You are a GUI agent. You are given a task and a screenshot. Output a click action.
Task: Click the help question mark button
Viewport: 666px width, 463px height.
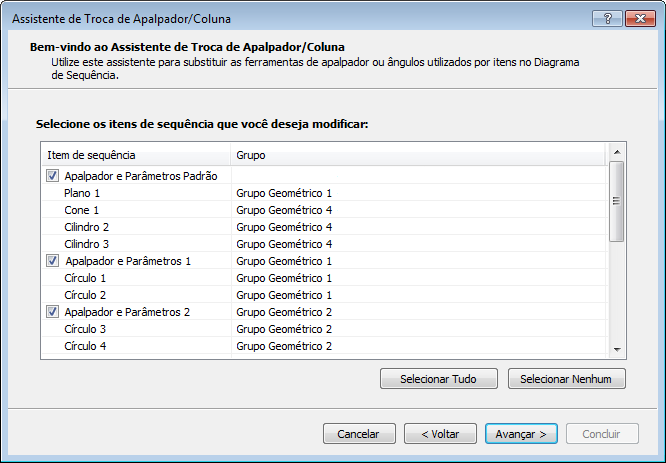point(606,19)
